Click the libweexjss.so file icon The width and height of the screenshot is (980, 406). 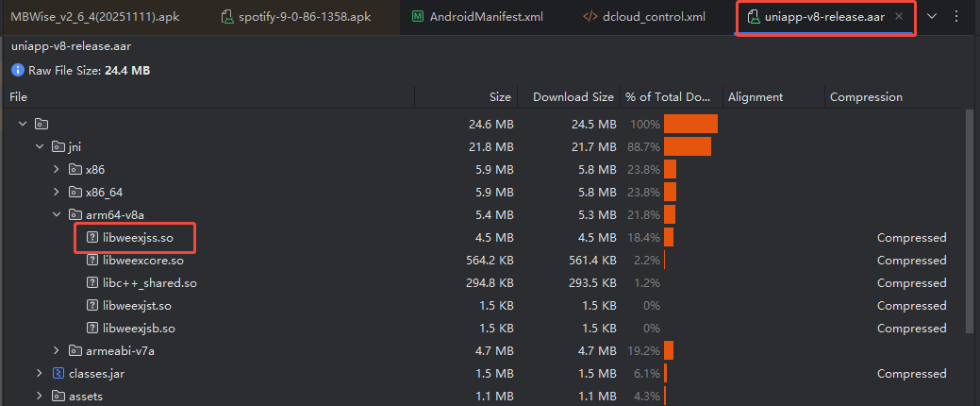[92, 237]
